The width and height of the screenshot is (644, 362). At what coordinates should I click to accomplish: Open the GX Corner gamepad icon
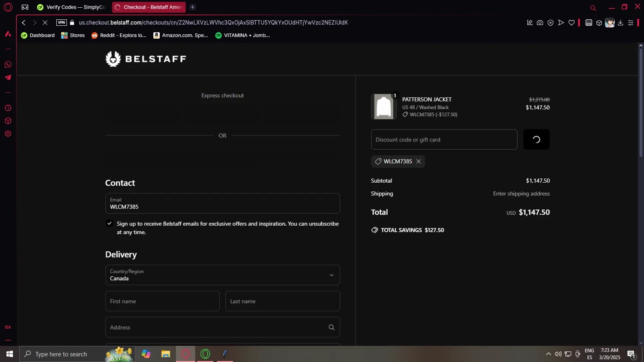[25, 7]
